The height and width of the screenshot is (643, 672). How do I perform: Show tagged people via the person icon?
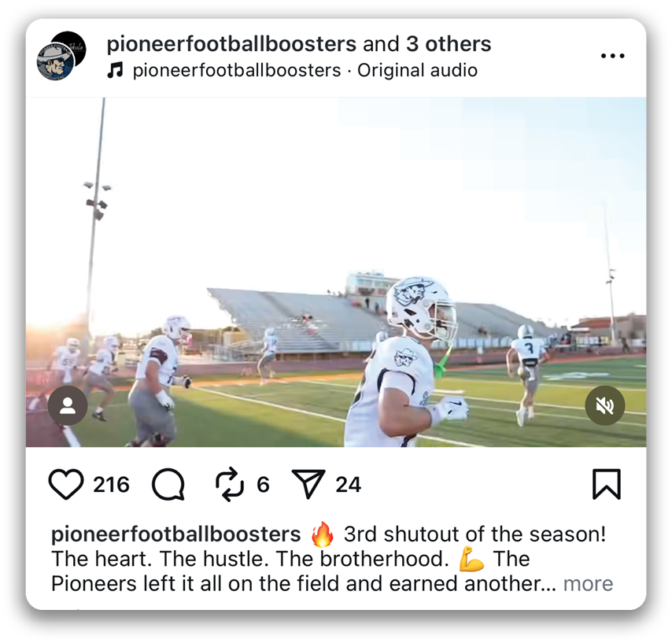pyautogui.click(x=68, y=405)
